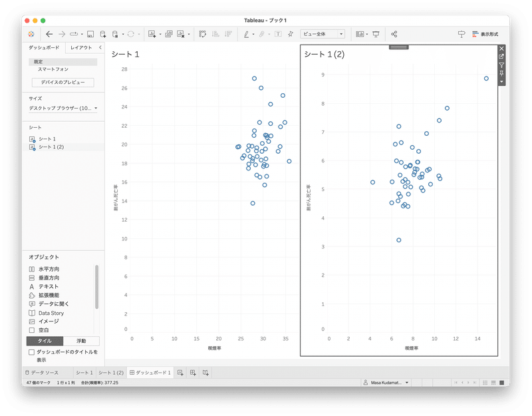Add new story tab icon at bottom
This screenshot has width=532, height=416.
(205, 373)
